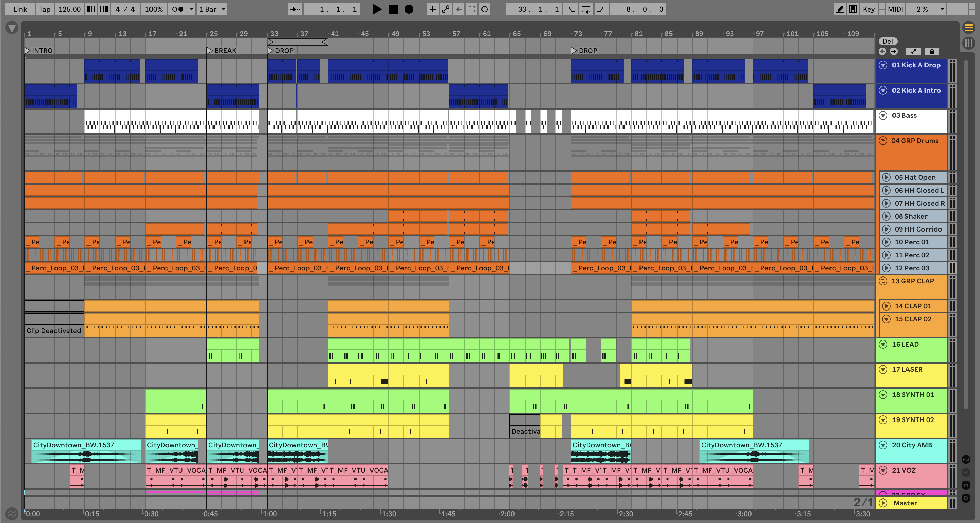Screen dimensions: 980x523
Task: Toggle the computer MIDI keyboard icon
Action: (x=853, y=9)
